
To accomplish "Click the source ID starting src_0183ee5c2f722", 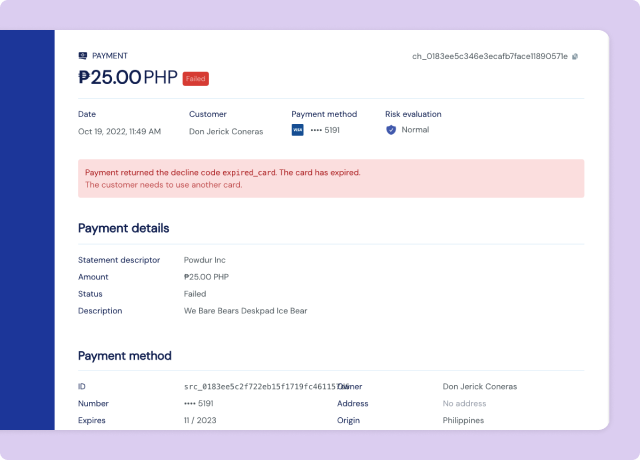I will (266, 387).
